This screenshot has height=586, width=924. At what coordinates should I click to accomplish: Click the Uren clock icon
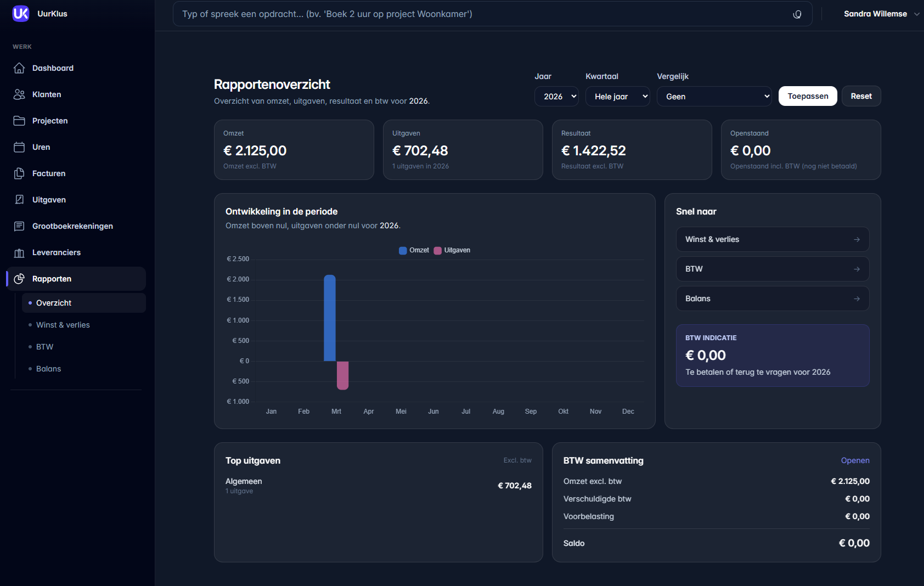pyautogui.click(x=20, y=146)
